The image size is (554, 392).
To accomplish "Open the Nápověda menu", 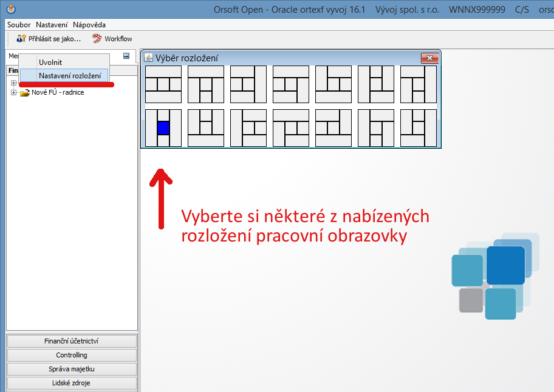I will 89,25.
